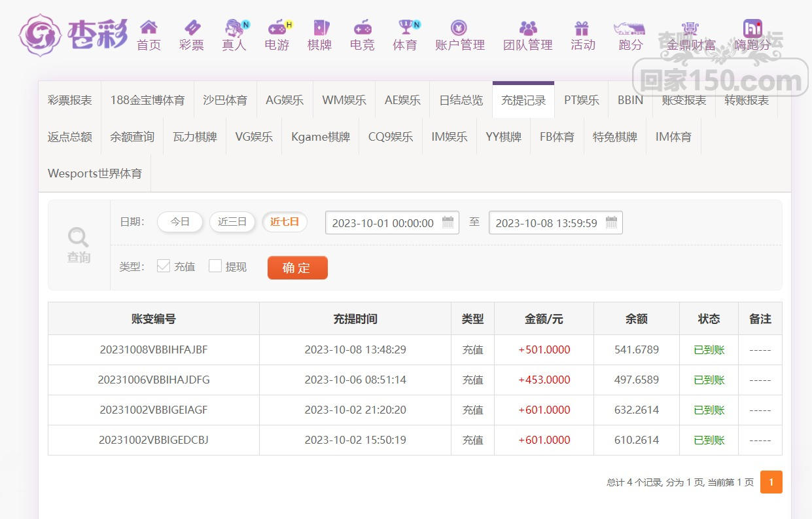Open 账户管理 account management icon
Image resolution: width=812 pixels, height=519 pixels.
(x=459, y=27)
